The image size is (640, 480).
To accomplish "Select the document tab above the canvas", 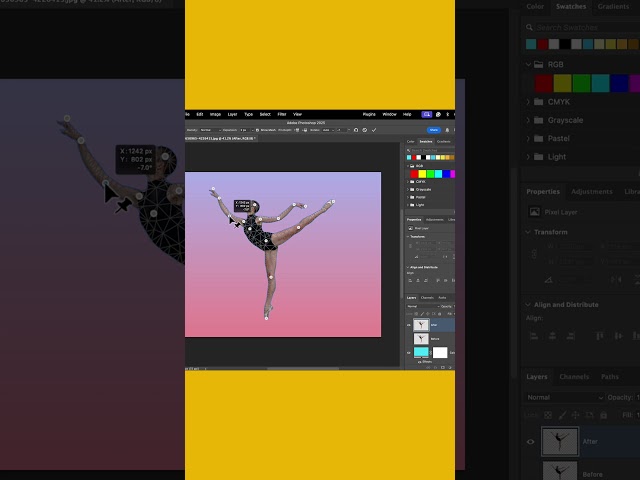I will point(220,139).
